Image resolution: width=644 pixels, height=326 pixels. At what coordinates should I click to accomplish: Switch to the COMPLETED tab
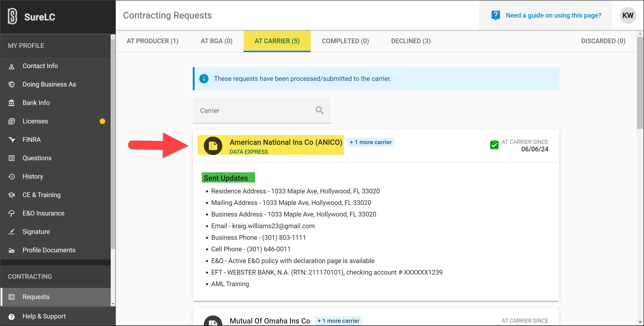tap(345, 41)
